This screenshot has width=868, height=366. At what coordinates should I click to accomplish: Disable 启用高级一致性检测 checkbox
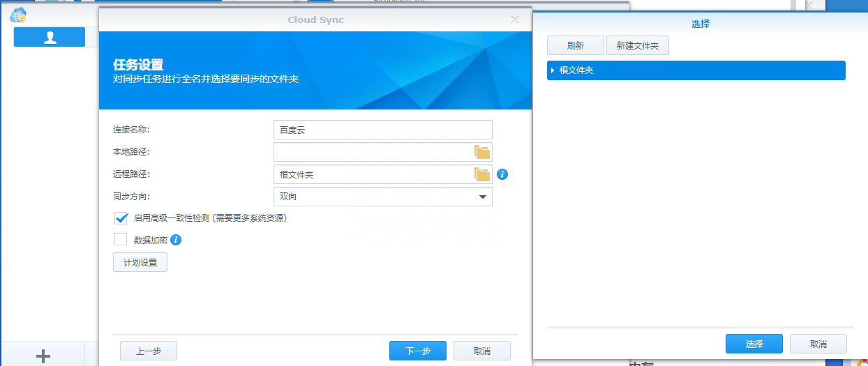(x=121, y=218)
